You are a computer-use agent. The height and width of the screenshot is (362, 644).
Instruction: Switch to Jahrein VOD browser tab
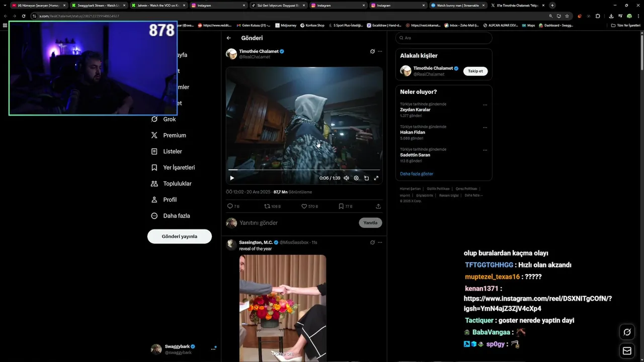158,5
